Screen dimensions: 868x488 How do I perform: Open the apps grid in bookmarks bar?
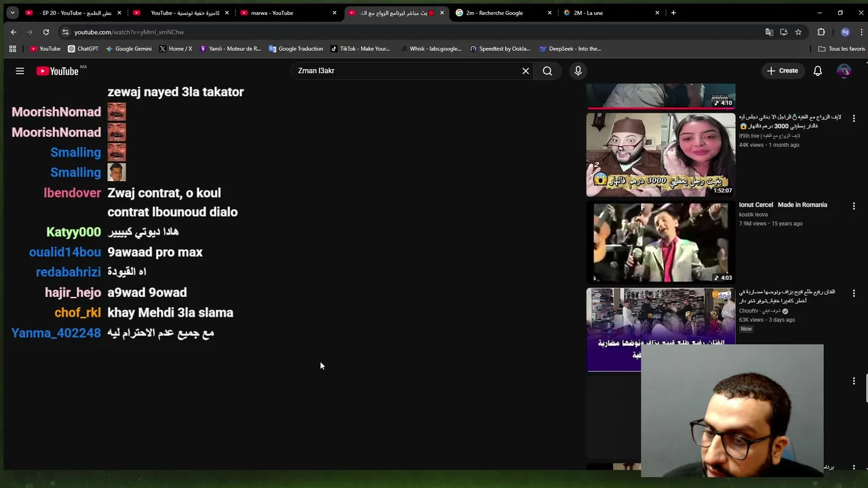[12, 49]
